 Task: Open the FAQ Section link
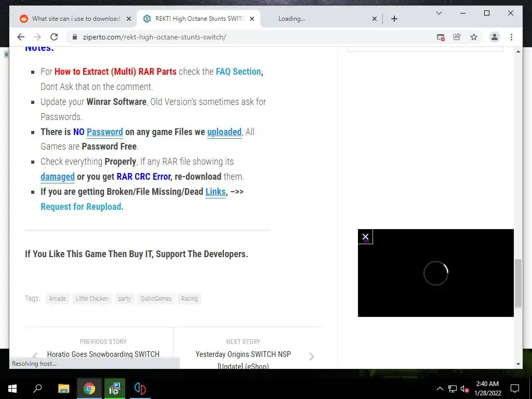tap(238, 72)
